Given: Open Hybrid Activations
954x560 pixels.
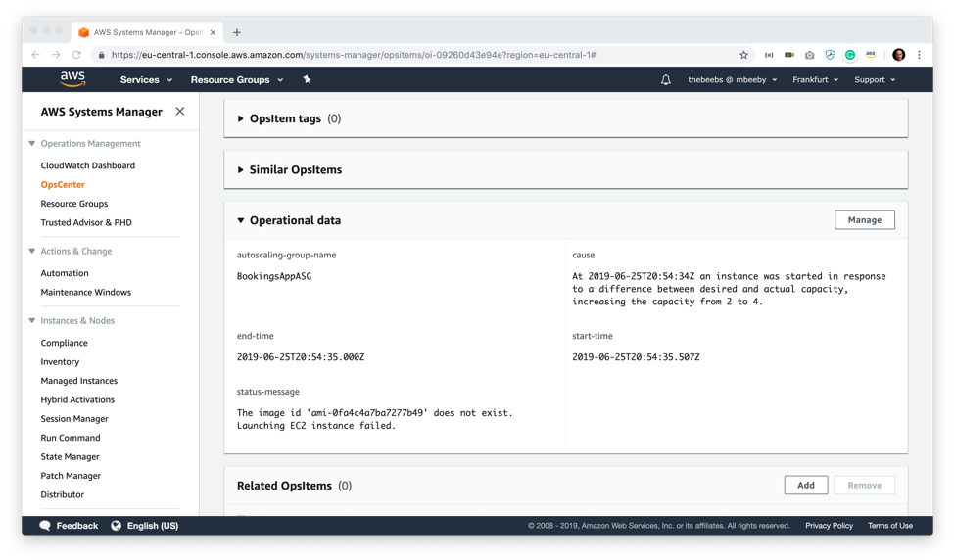Looking at the screenshot, I should point(77,399).
